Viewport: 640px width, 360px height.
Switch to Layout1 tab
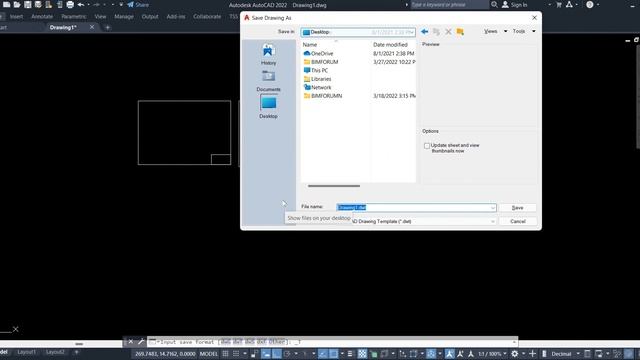pos(27,352)
